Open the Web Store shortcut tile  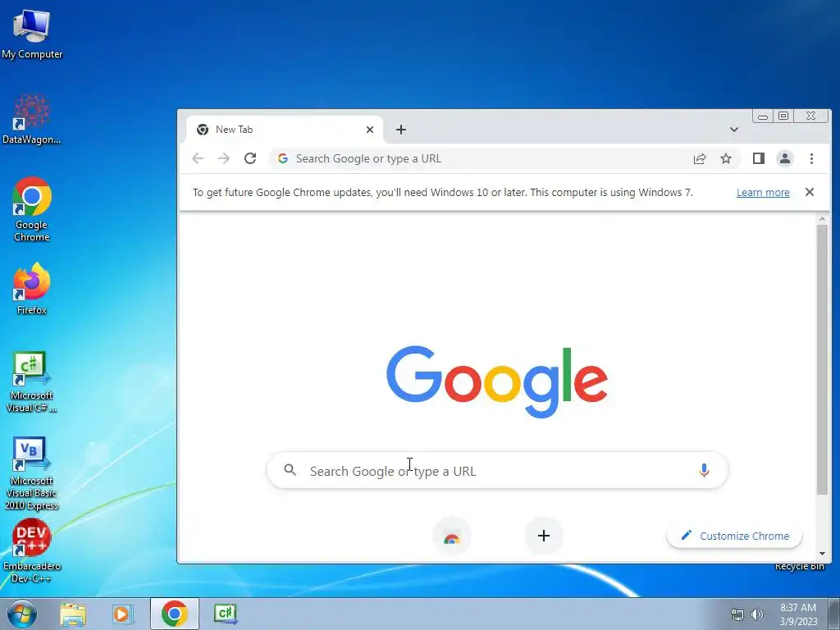(452, 536)
